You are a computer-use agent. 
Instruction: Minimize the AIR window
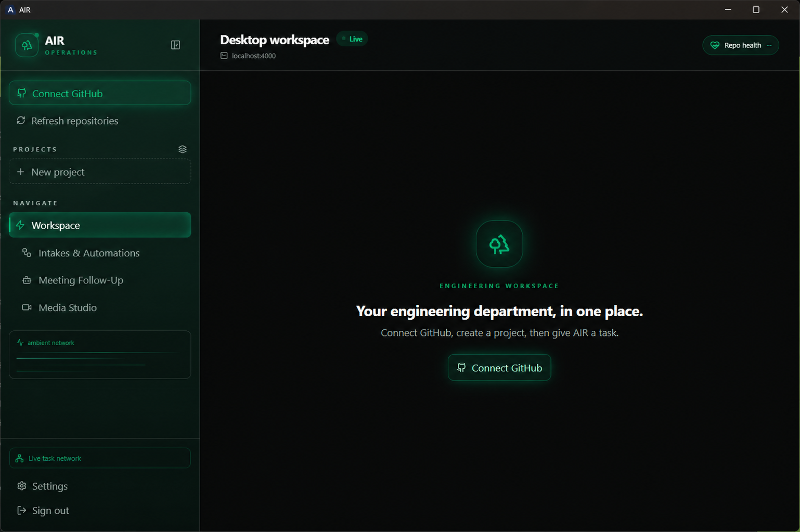728,10
